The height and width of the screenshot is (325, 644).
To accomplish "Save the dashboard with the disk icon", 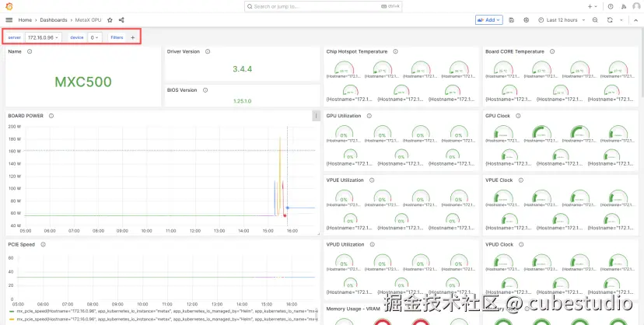I will pyautogui.click(x=511, y=19).
